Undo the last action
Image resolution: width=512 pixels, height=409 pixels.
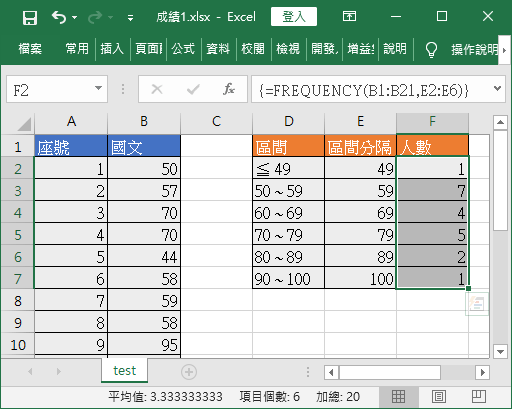[59, 17]
